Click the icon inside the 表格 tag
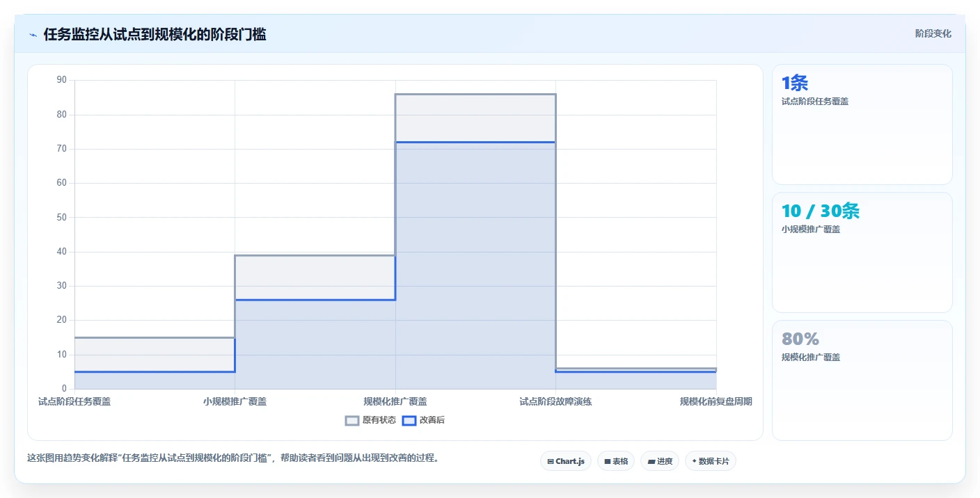980x498 pixels. click(607, 462)
